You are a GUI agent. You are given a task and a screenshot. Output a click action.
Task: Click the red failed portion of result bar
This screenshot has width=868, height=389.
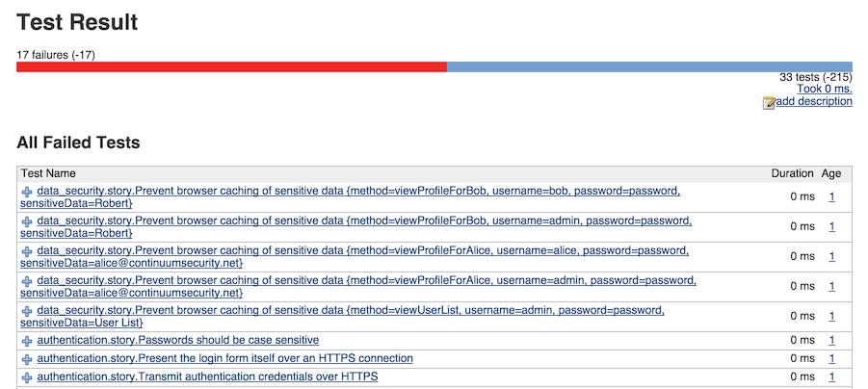click(231, 67)
